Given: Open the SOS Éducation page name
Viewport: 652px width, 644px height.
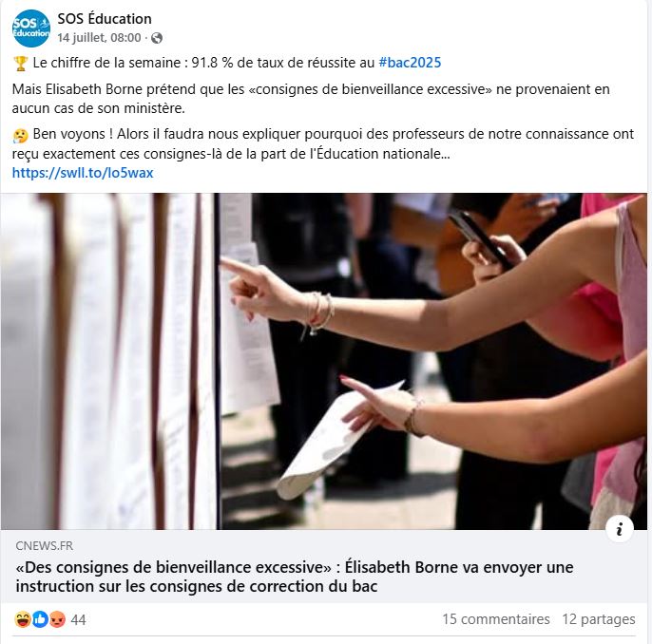Looking at the screenshot, I should pyautogui.click(x=105, y=19).
